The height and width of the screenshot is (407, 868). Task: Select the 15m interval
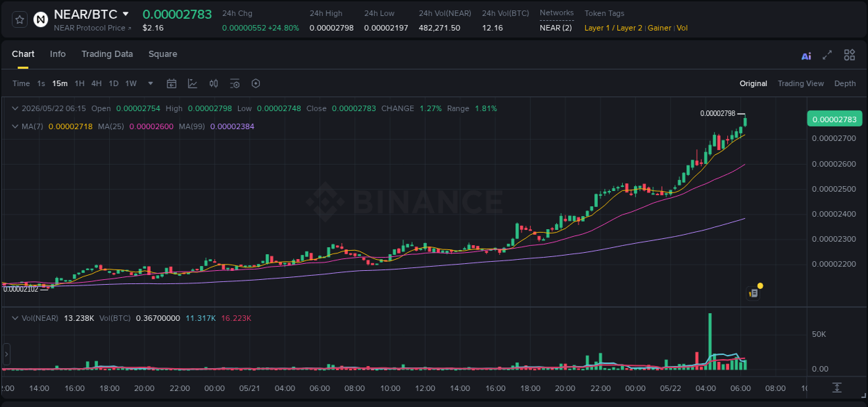60,83
